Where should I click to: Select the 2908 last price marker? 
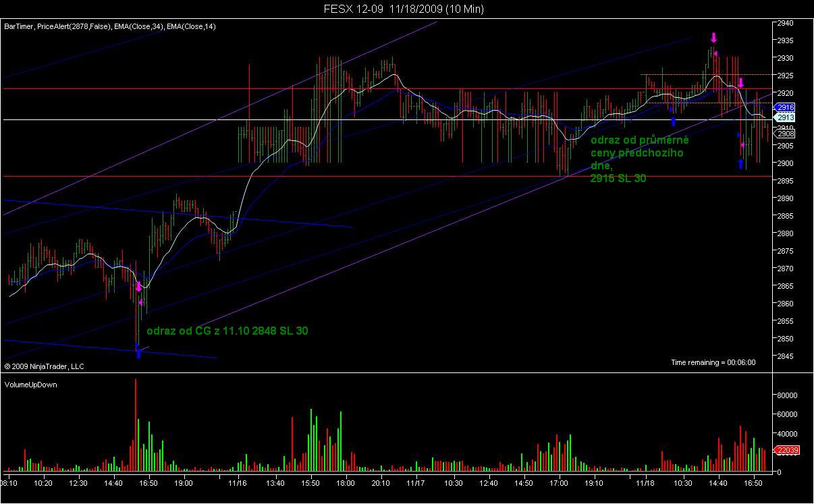[785, 134]
